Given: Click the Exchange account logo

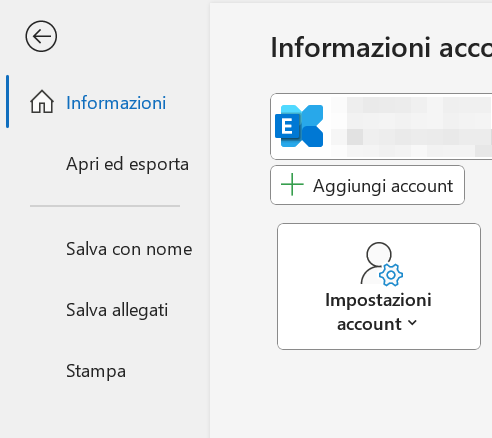Looking at the screenshot, I should tap(299, 126).
